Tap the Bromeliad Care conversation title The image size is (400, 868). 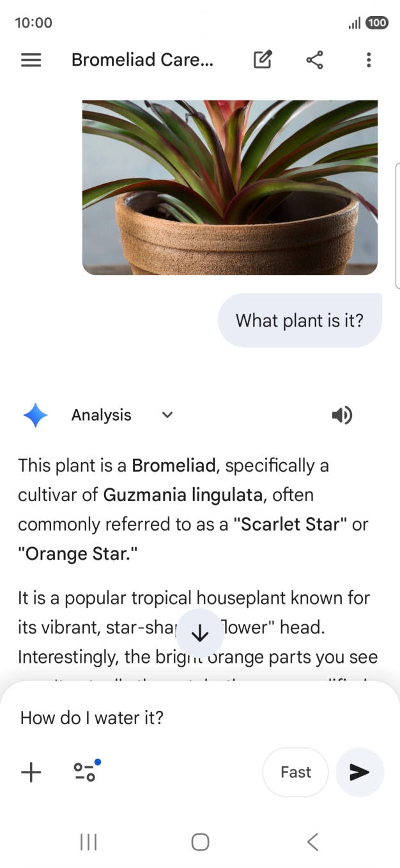click(142, 60)
